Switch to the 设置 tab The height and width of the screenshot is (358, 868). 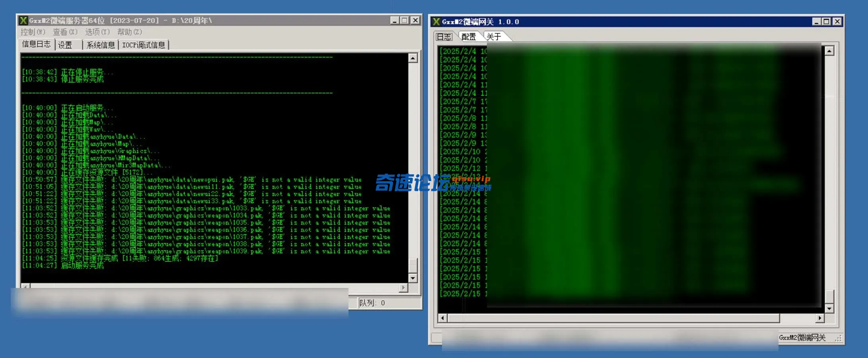click(x=65, y=45)
